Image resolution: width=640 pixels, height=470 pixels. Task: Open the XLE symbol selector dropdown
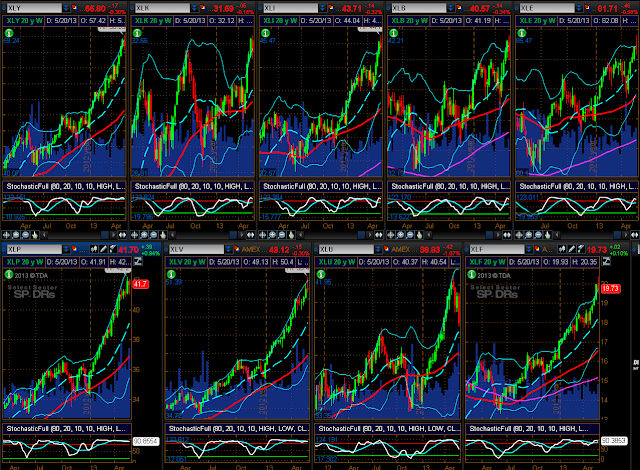579,8
